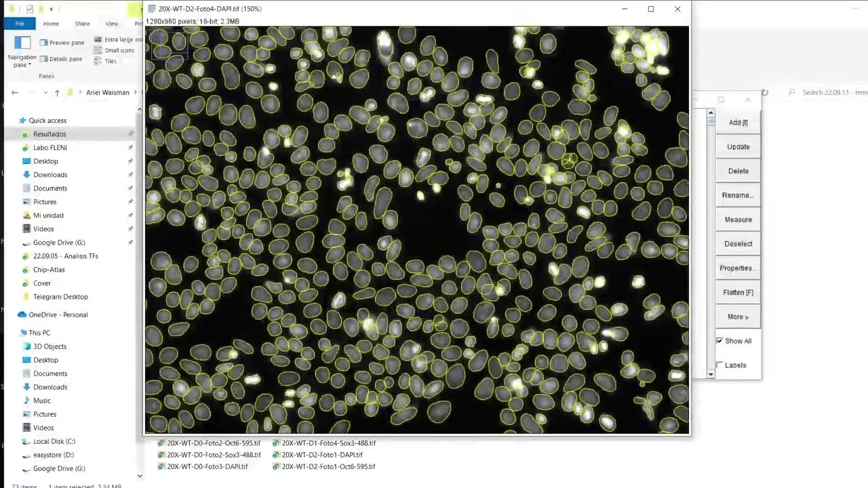This screenshot has height=488, width=868.
Task: Open pinned Google Drive (G:) under Quick access
Action: point(59,243)
